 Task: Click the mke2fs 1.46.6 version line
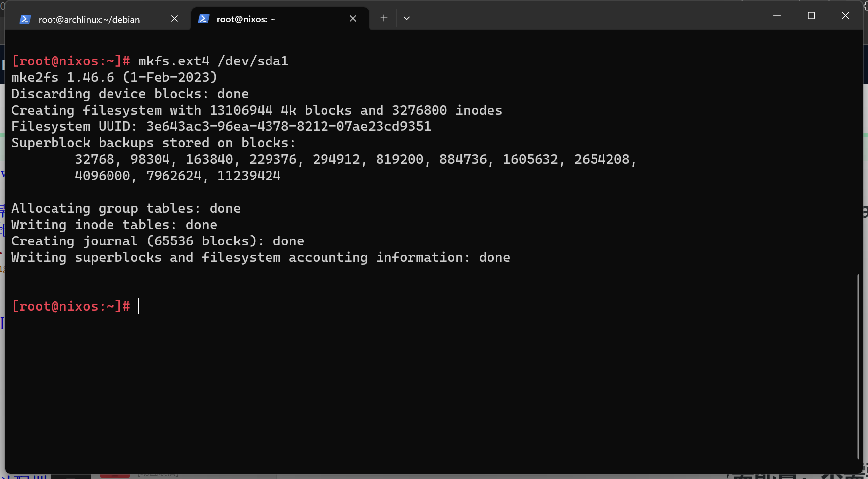114,77
